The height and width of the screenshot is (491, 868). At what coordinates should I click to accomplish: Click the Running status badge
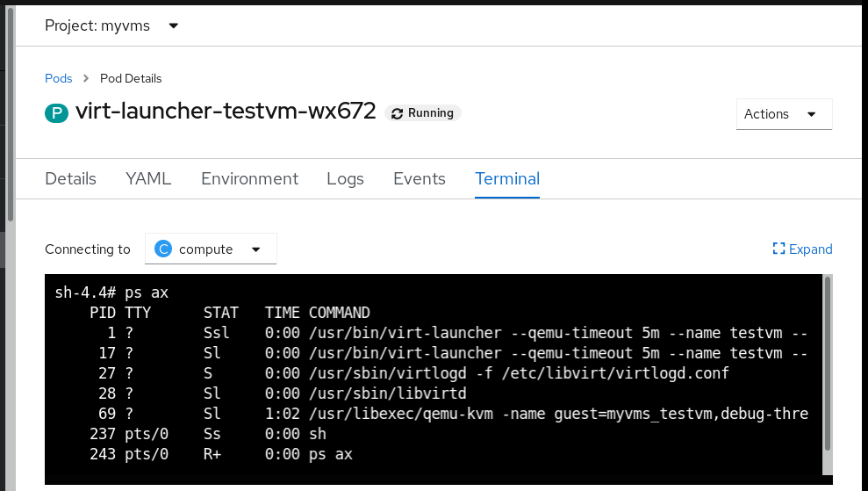click(423, 113)
